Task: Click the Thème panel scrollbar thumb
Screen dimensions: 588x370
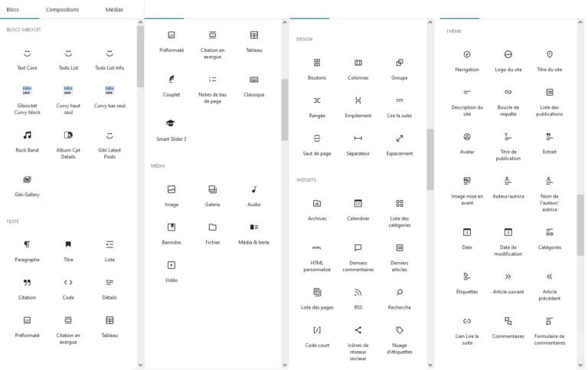Action: pyautogui.click(x=580, y=225)
